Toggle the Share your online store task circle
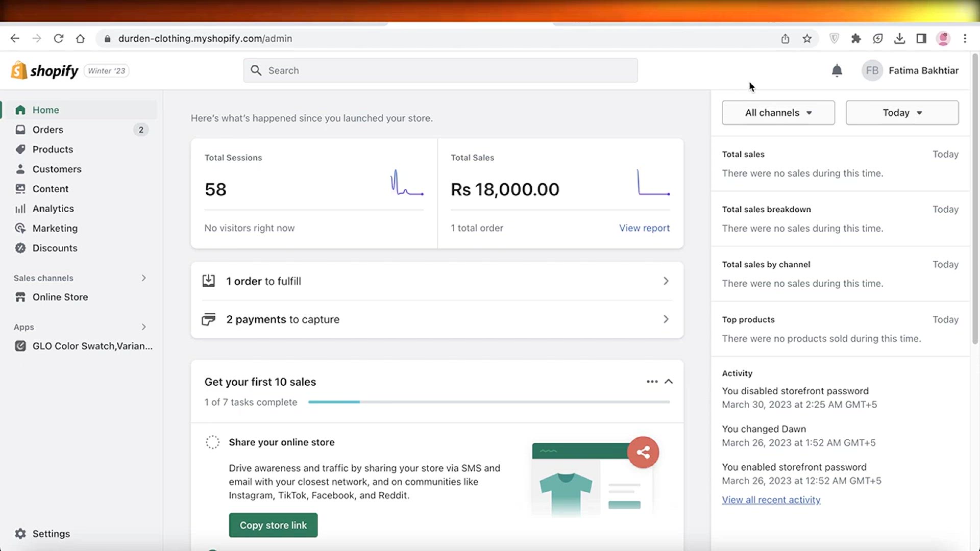 point(212,442)
